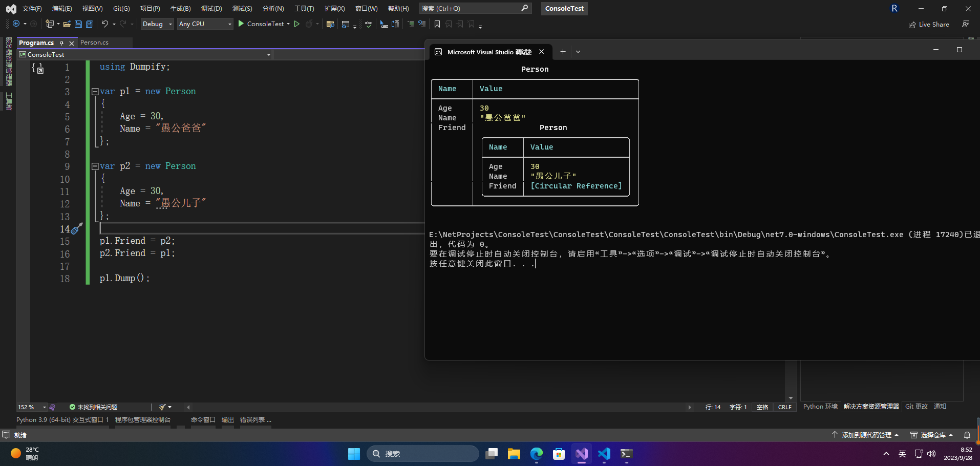Open the Debug configuration dropdown
This screenshot has width=980, height=466.
click(157, 24)
